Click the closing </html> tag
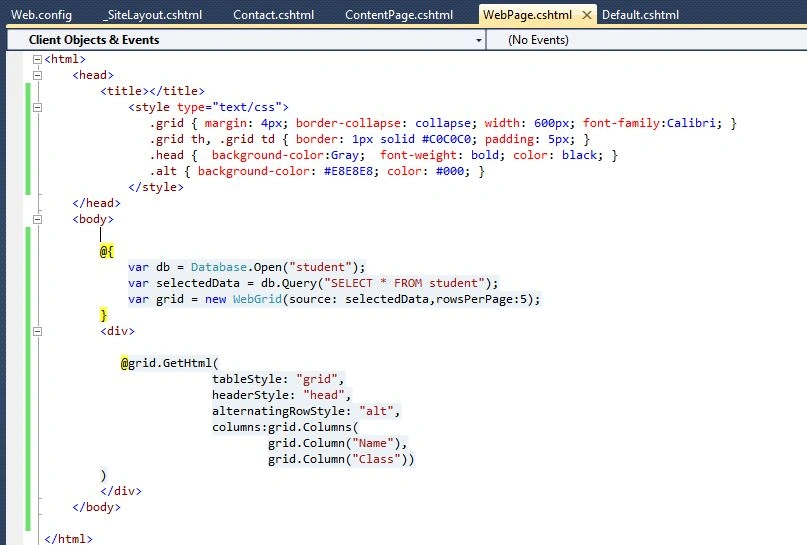 (x=68, y=539)
